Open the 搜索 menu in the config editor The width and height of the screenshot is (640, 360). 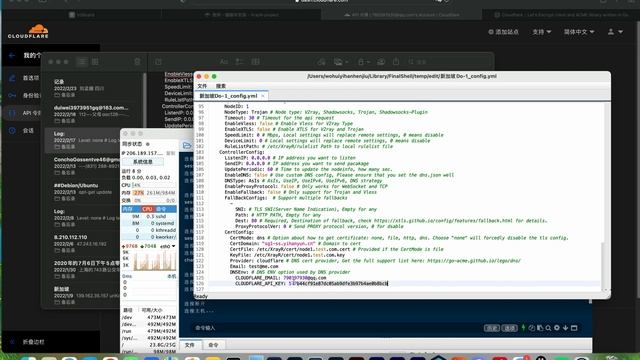pyautogui.click(x=221, y=86)
